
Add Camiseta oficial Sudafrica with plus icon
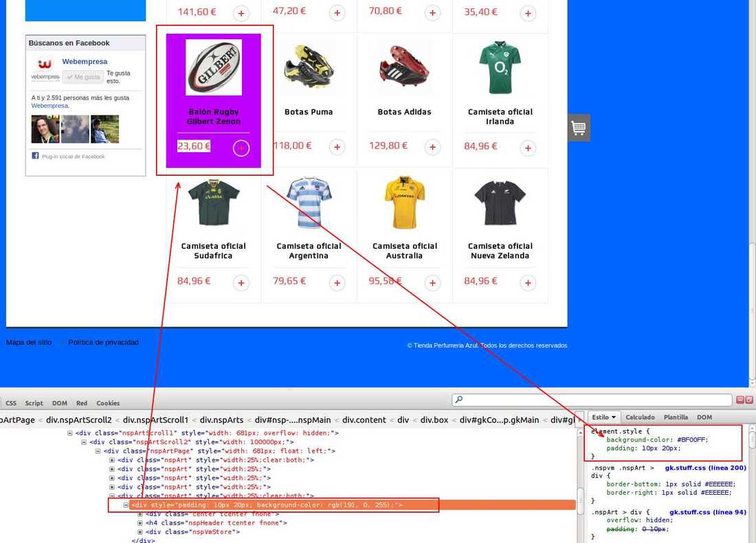pyautogui.click(x=241, y=282)
